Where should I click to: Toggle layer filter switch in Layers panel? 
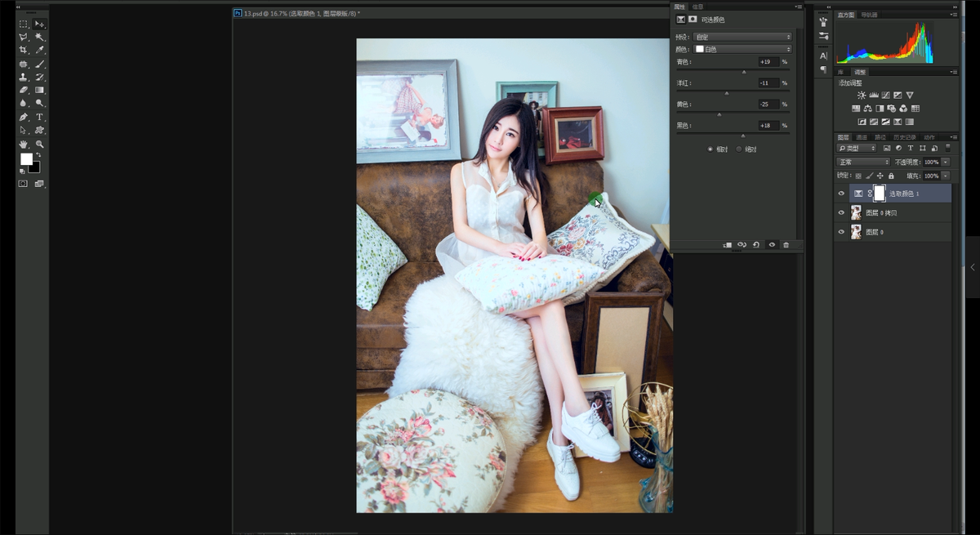(947, 148)
